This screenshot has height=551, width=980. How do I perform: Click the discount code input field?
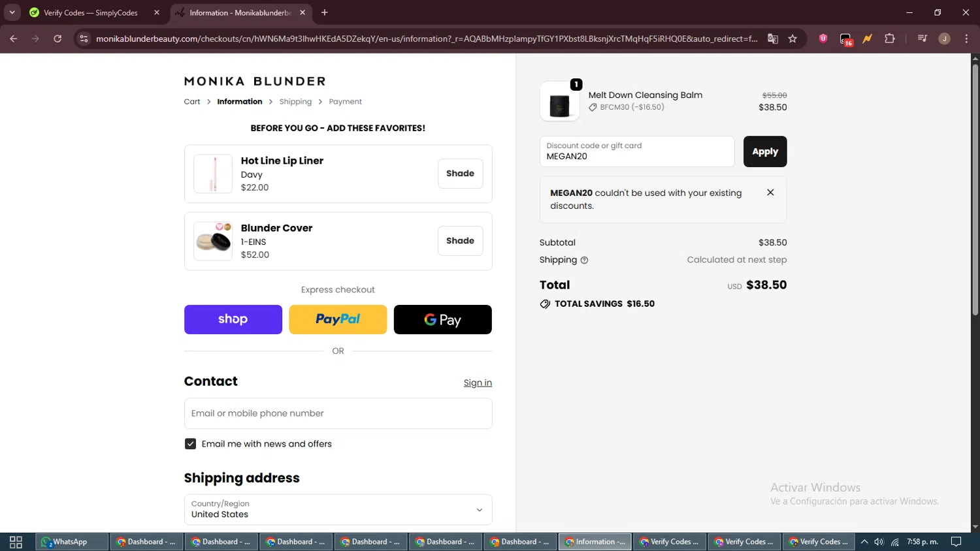click(637, 151)
